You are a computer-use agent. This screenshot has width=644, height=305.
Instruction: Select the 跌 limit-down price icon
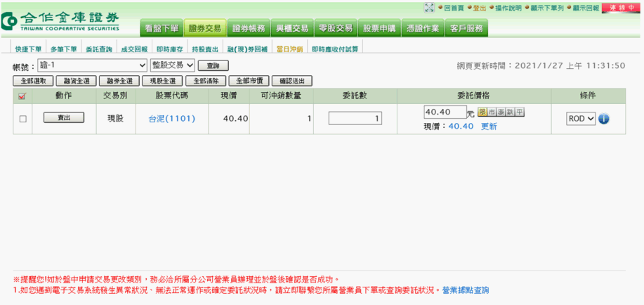510,112
